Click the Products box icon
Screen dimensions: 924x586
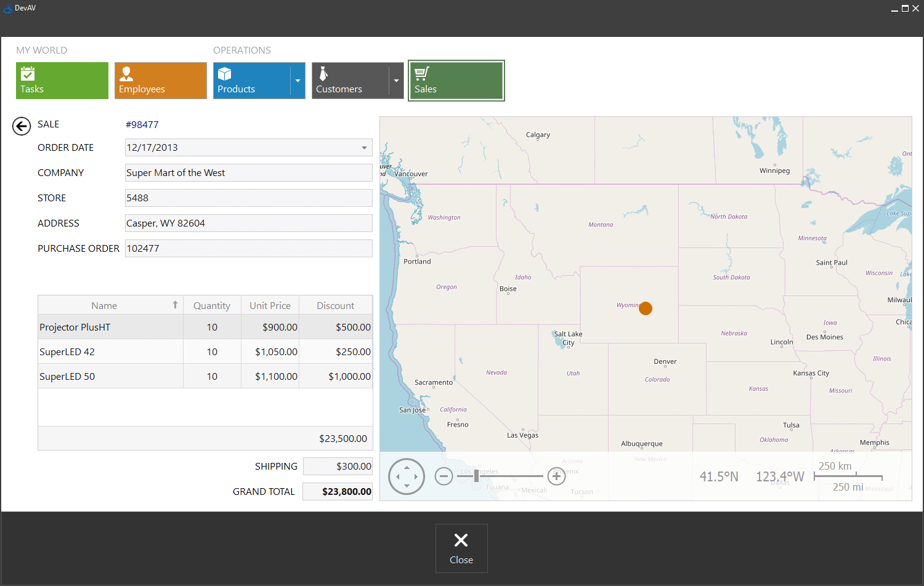pyautogui.click(x=225, y=73)
